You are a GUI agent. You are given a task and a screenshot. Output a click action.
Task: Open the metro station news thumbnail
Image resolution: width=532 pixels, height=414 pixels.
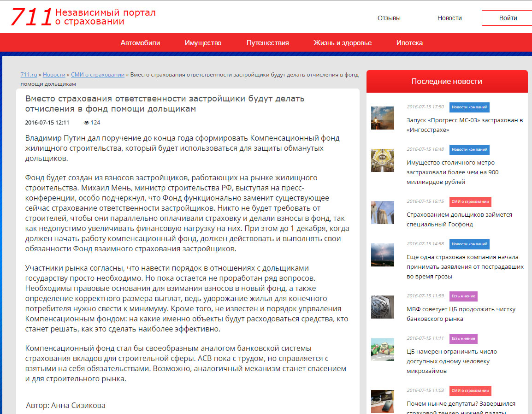pos(382,160)
